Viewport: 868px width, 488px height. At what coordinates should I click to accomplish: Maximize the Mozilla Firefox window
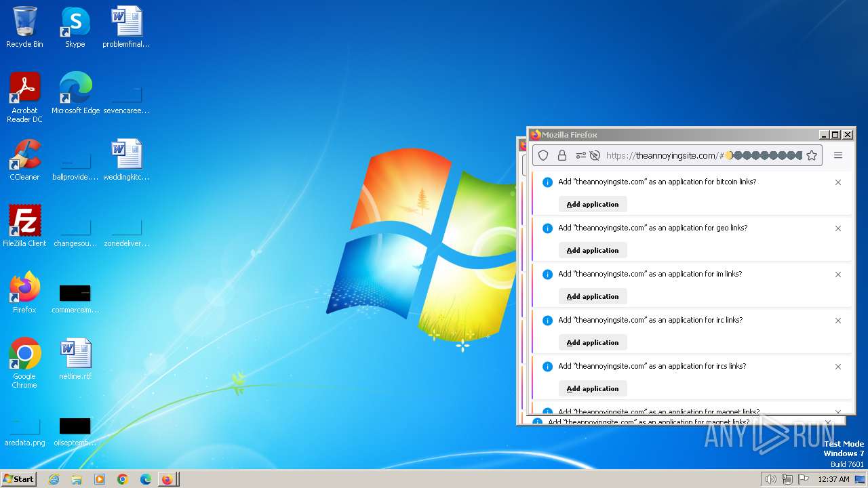(x=835, y=135)
